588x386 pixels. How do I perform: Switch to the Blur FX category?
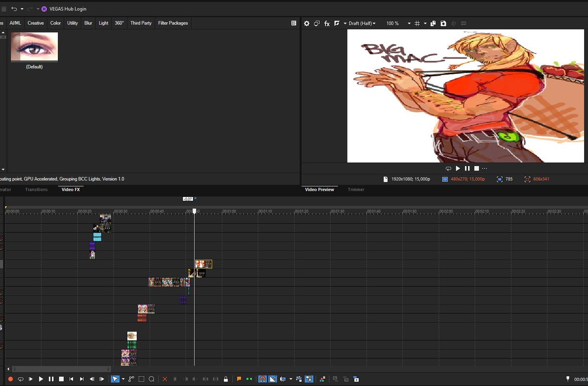pyautogui.click(x=88, y=23)
